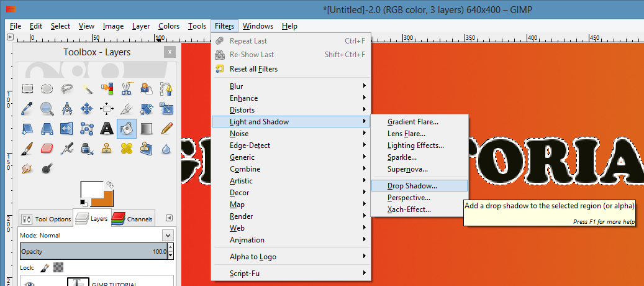The width and height of the screenshot is (644, 286).
Task: Select the Ellipse Select tool
Action: [47, 88]
